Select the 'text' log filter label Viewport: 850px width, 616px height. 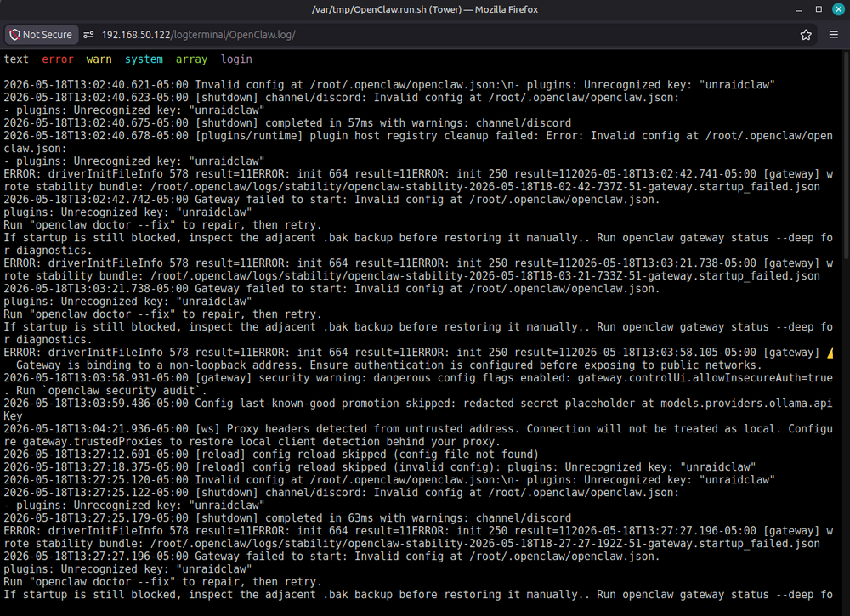(x=16, y=59)
